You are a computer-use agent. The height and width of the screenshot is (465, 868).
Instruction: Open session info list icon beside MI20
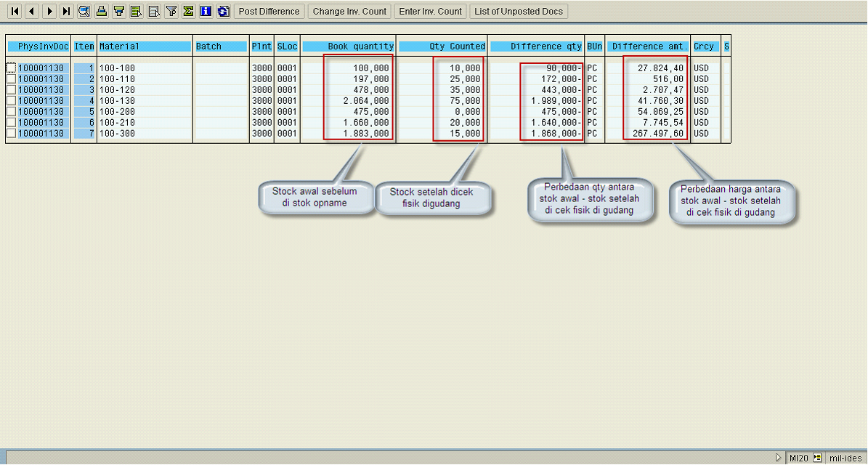pos(817,458)
